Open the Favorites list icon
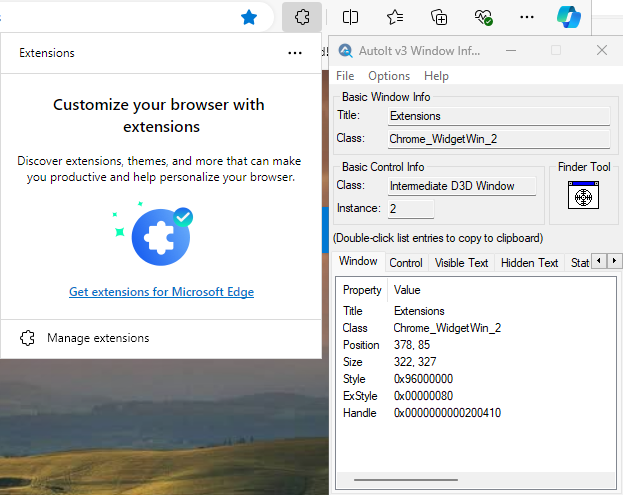The height and width of the screenshot is (495, 623). (x=395, y=17)
